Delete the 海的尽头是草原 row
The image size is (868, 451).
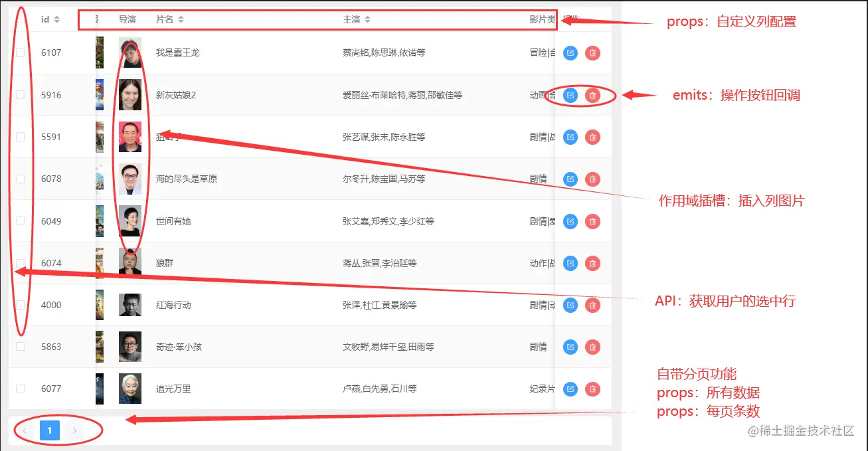(x=592, y=179)
